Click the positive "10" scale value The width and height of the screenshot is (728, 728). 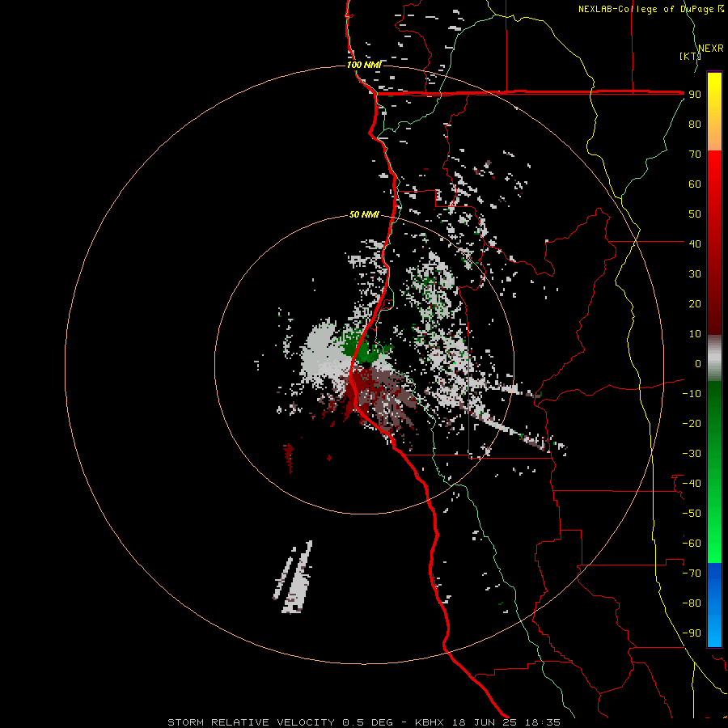[695, 334]
